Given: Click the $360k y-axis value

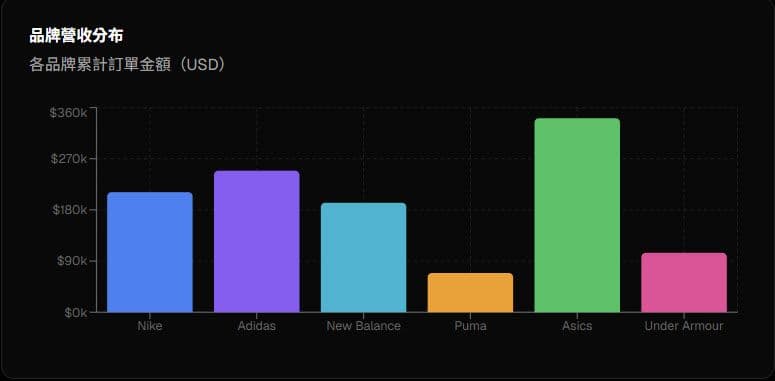Looking at the screenshot, I should [69, 113].
